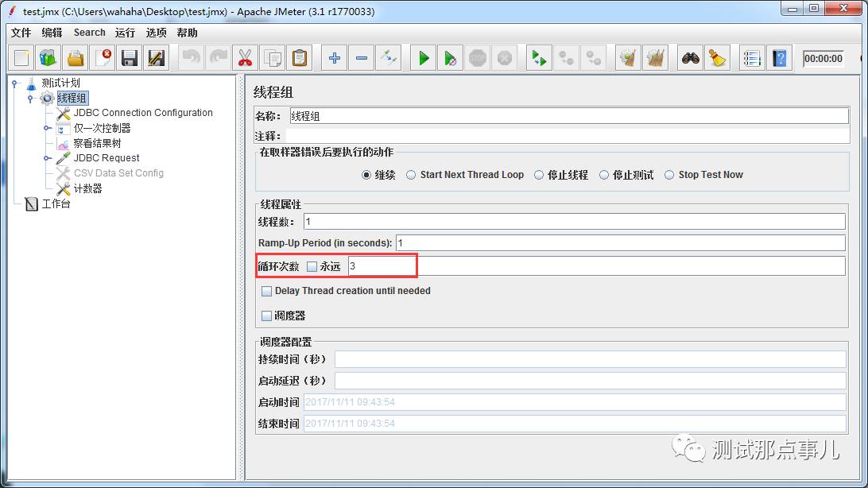Viewport: 868px width, 488px height.
Task: Enable Delay Thread creation until needed
Action: pos(267,291)
